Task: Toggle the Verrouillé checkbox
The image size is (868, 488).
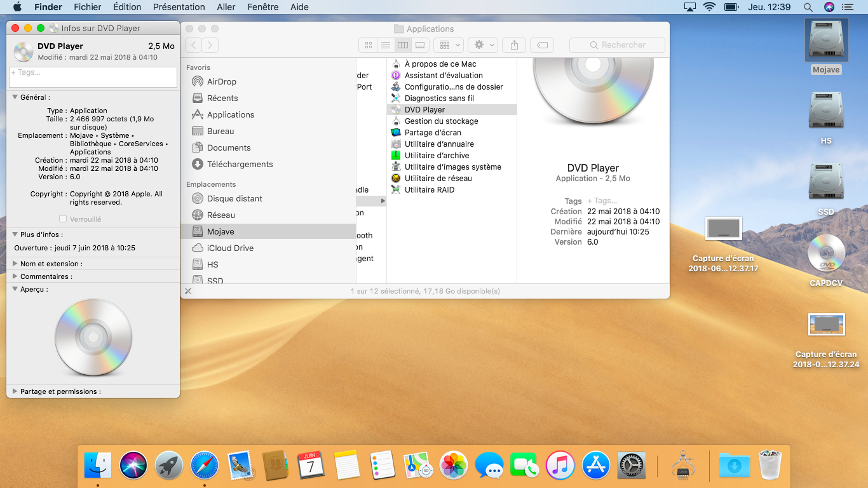Action: pyautogui.click(x=63, y=219)
